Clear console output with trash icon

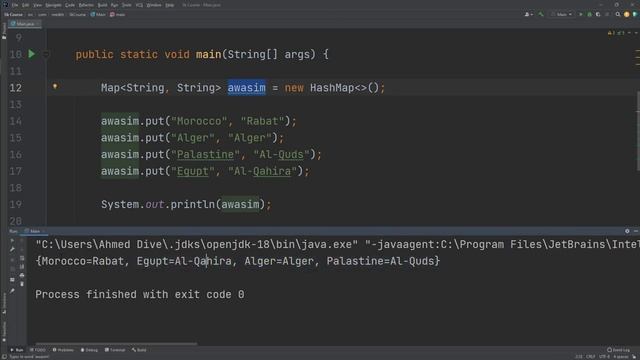click(22, 284)
